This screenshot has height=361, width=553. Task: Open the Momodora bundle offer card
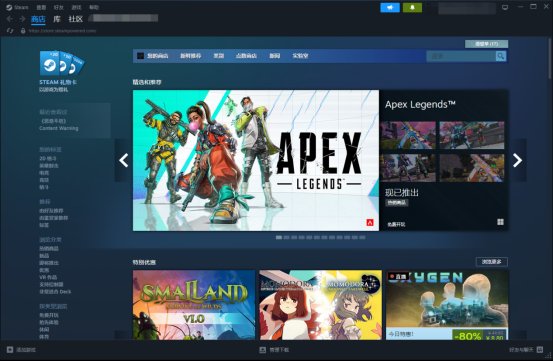(320, 305)
